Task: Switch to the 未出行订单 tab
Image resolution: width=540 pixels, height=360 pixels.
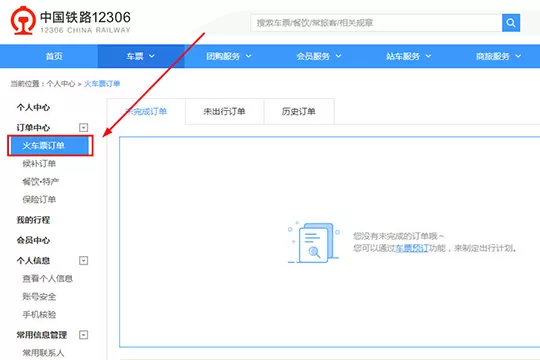Action: [x=225, y=111]
